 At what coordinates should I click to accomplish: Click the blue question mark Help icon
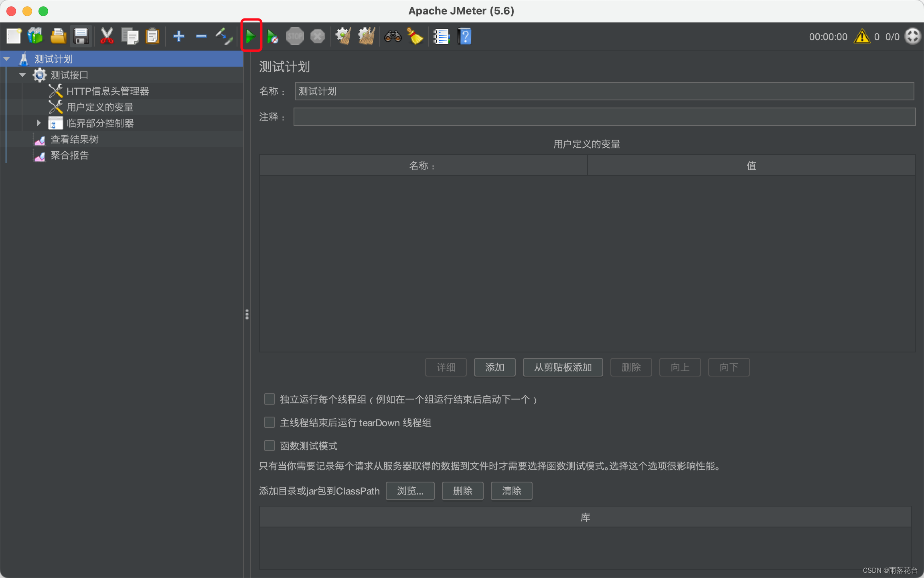(x=464, y=37)
